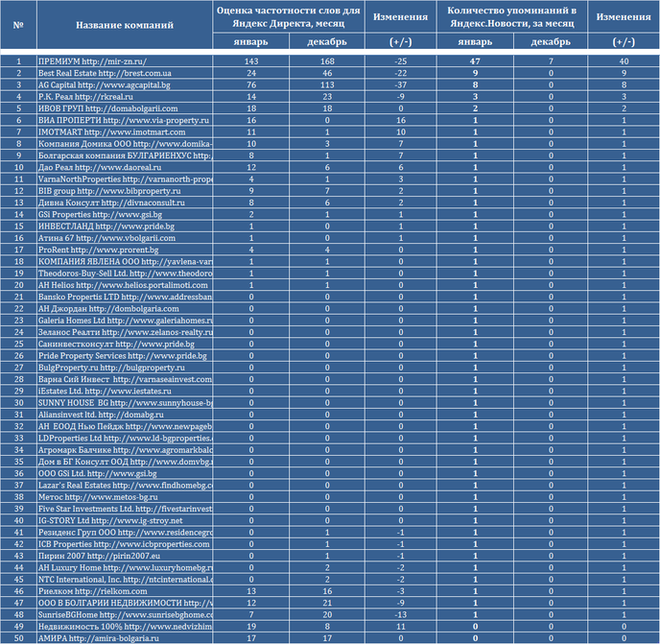This screenshot has height=644, width=660.
Task: Click the 'ИНВЕСТЛАНД' company cell
Action: coord(125,227)
